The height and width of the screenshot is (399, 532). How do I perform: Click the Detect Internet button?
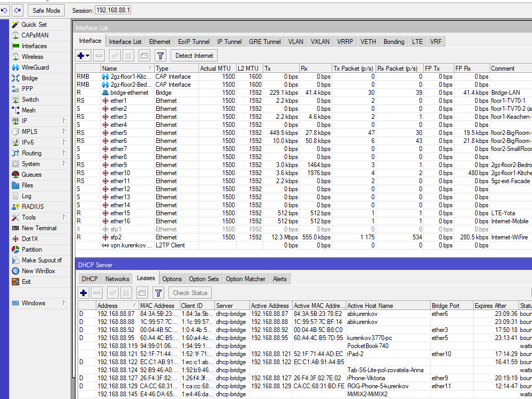[194, 56]
